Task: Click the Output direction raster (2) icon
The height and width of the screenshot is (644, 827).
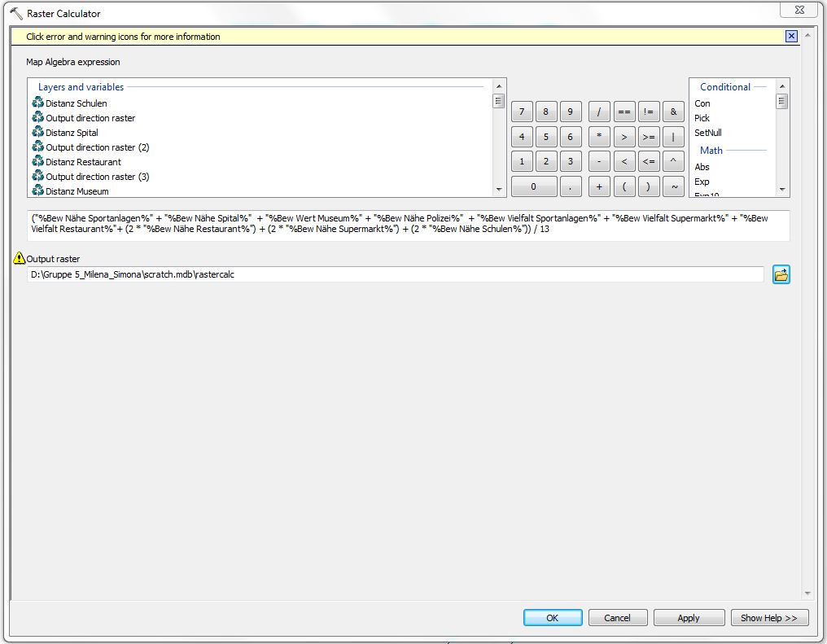Action: (x=37, y=147)
